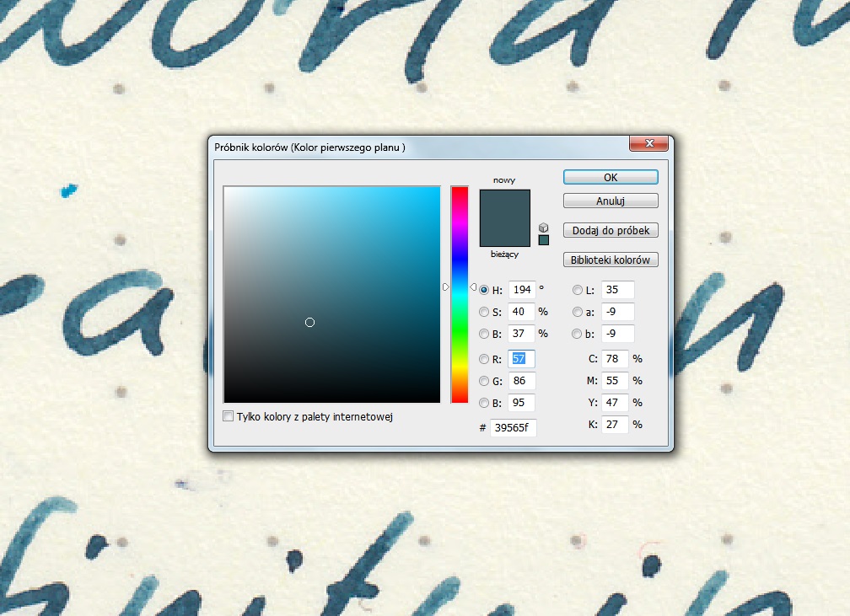Viewport: 850px width, 616px height.
Task: Click the Anuluj button
Action: coord(611,201)
